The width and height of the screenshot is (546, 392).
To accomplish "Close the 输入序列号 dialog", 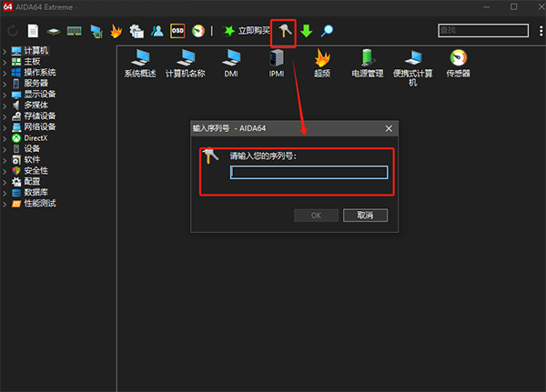I will pyautogui.click(x=389, y=128).
